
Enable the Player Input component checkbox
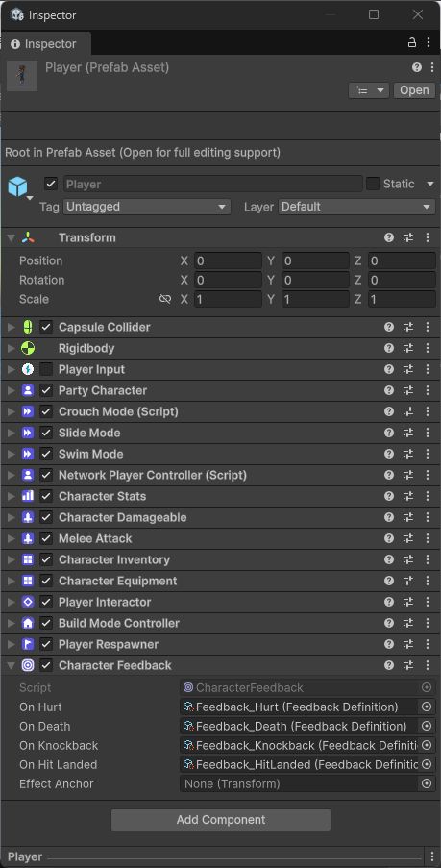click(x=46, y=369)
